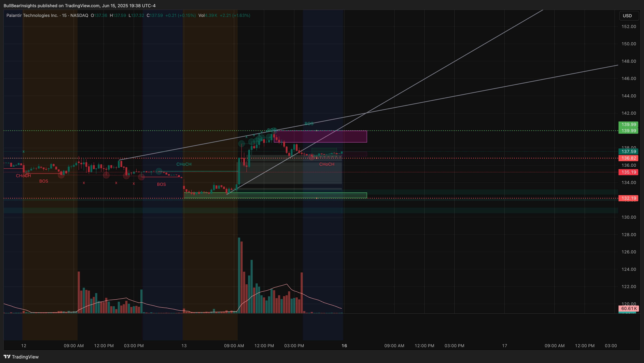Image resolution: width=644 pixels, height=363 pixels.
Task: Click the 152.00 price axis label
Action: [629, 27]
